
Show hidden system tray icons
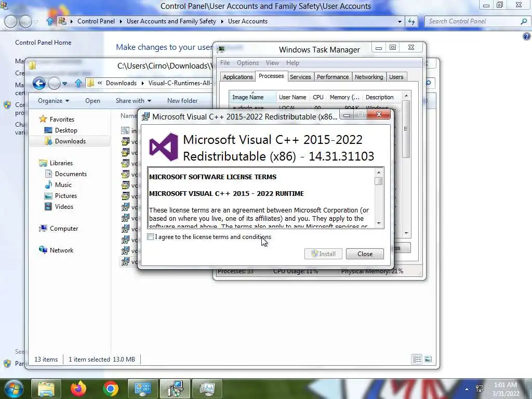(x=467, y=389)
